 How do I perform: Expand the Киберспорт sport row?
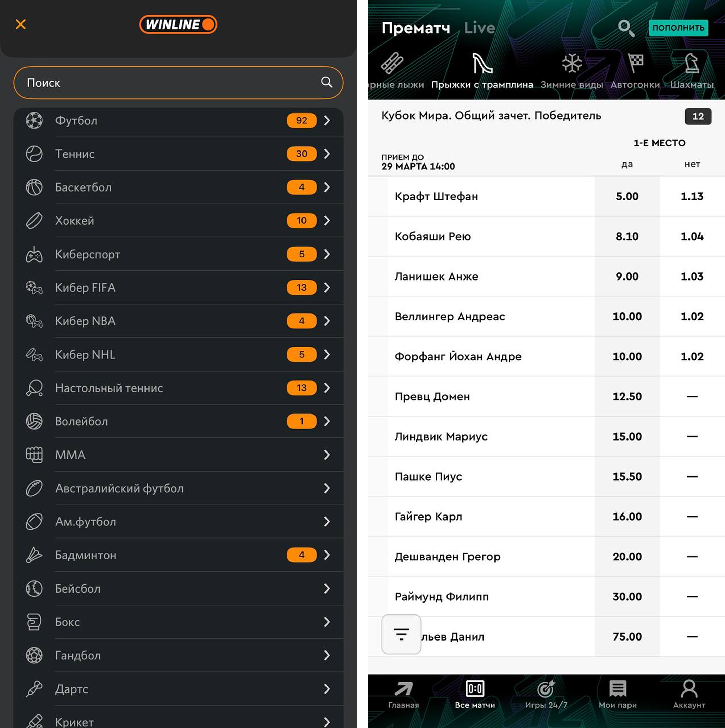tap(327, 254)
